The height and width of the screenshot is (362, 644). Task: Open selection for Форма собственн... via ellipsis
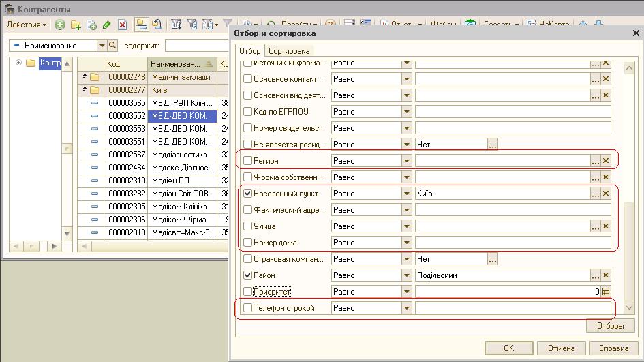[x=596, y=177]
